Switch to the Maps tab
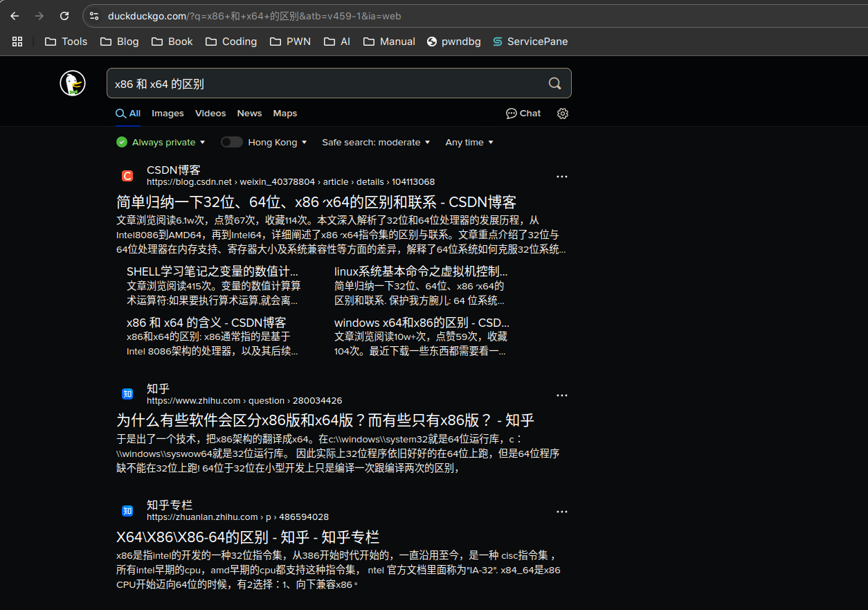Screen dimensions: 868x610 tap(284, 114)
